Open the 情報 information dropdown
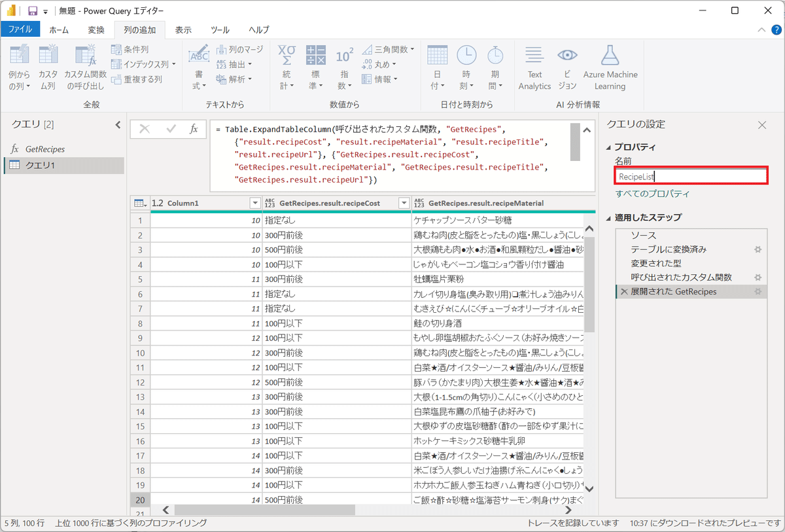This screenshot has width=785, height=532. coord(380,79)
